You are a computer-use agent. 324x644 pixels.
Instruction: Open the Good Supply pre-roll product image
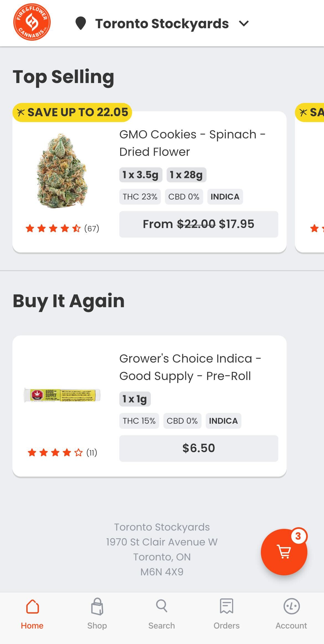click(62, 395)
